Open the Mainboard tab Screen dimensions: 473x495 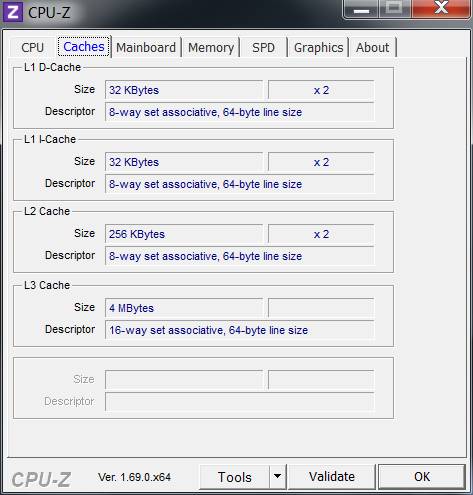click(146, 47)
